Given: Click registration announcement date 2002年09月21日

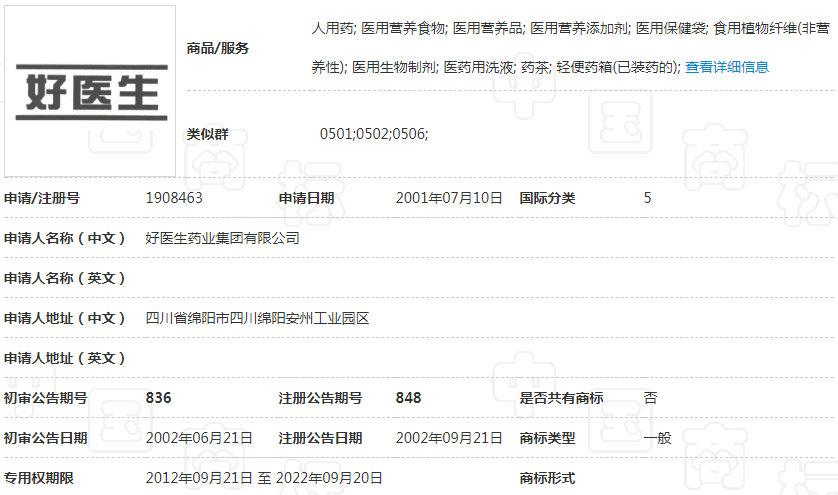Looking at the screenshot, I should click(449, 438).
